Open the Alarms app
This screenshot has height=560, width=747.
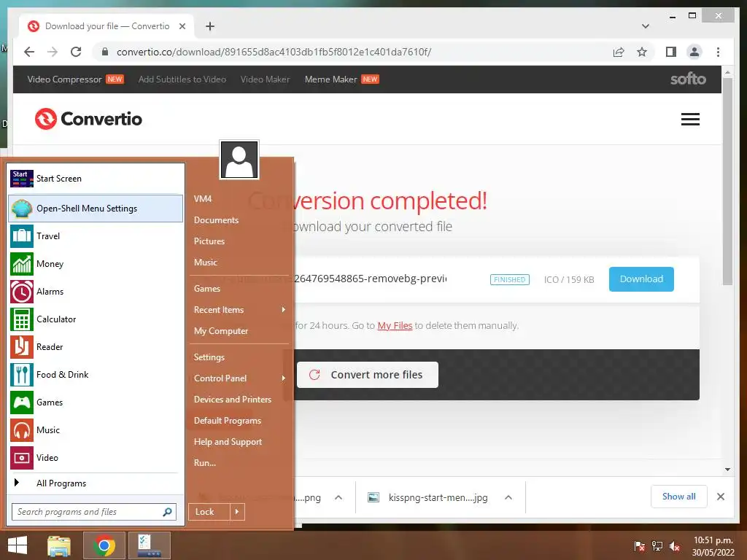96,292
